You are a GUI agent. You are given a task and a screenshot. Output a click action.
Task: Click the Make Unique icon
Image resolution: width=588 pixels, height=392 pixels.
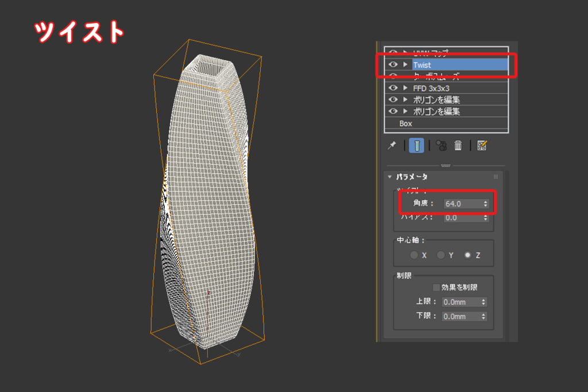click(x=441, y=146)
